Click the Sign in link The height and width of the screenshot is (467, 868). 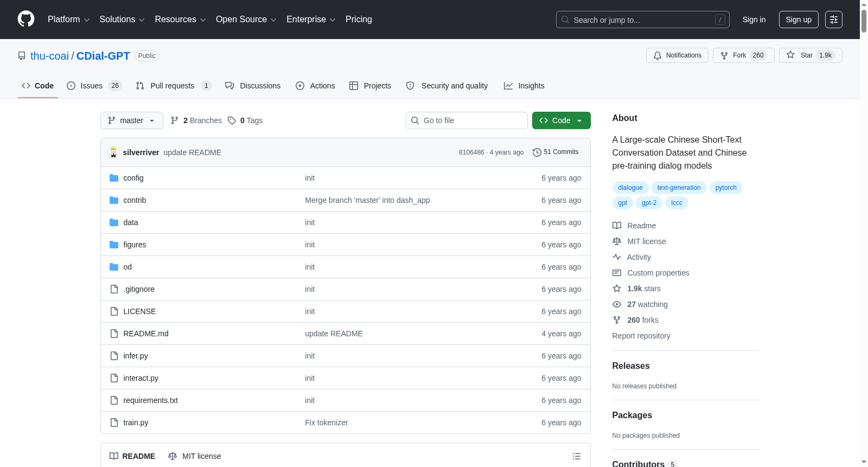click(x=754, y=20)
